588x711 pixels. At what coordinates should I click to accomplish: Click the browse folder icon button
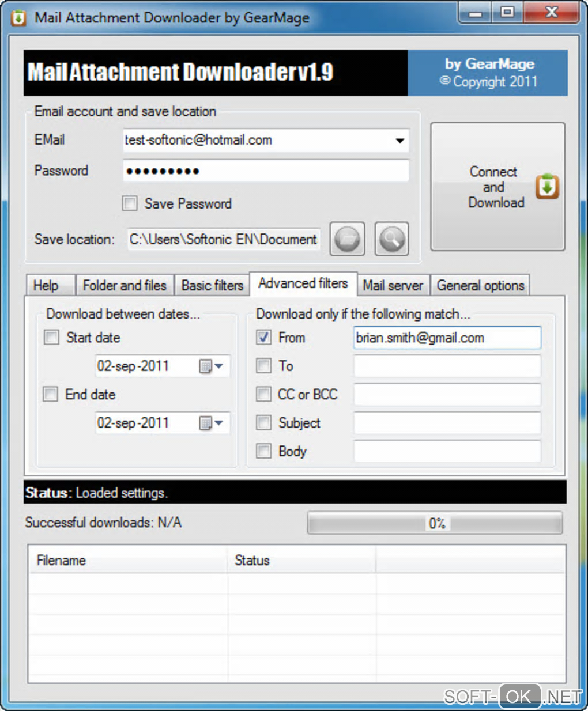[347, 239]
